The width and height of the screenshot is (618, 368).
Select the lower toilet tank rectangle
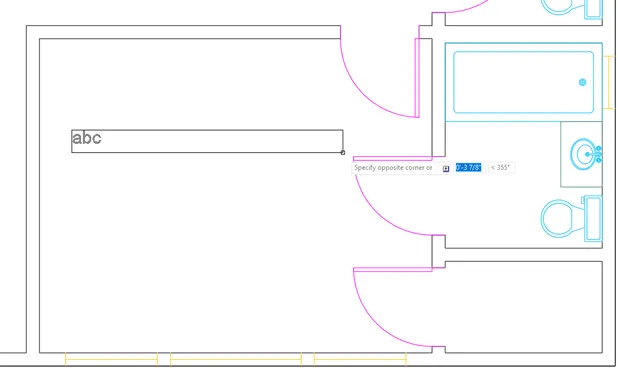click(x=592, y=219)
